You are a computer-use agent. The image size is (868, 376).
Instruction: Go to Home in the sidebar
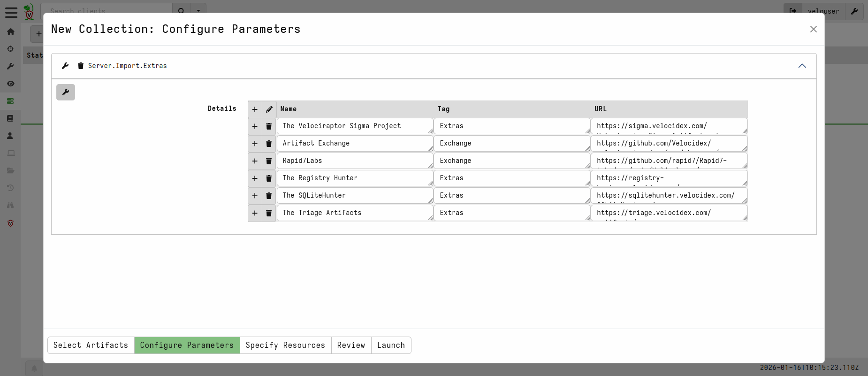(x=10, y=31)
